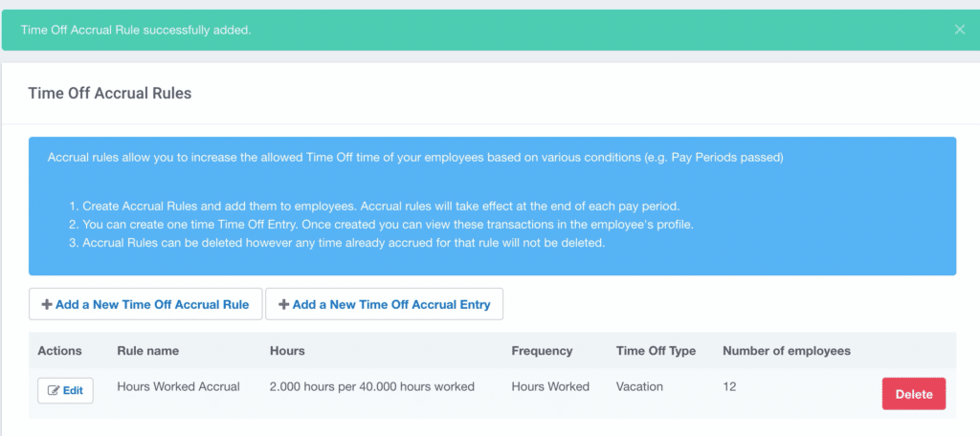
Task: Select the Number of employees column header
Action: point(787,351)
